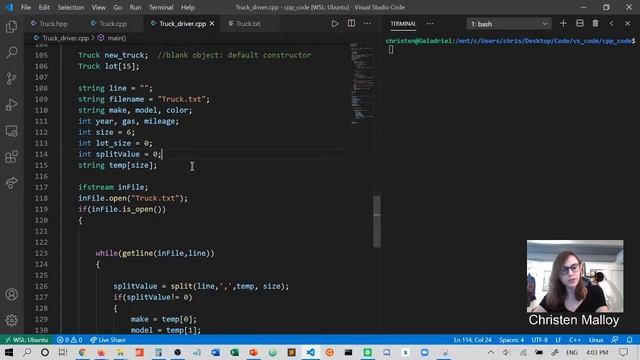Click the terminal prompt input area
This screenshot has height=360, width=640.
[x=391, y=49]
